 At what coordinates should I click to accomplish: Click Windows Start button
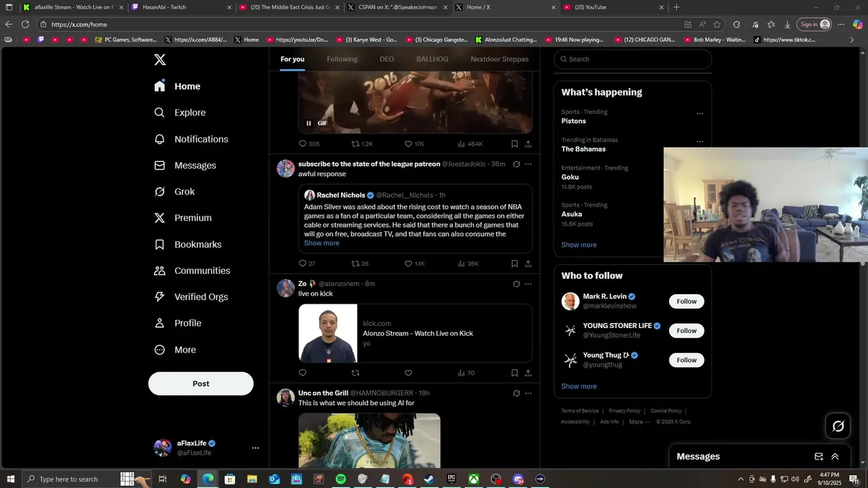(x=11, y=479)
